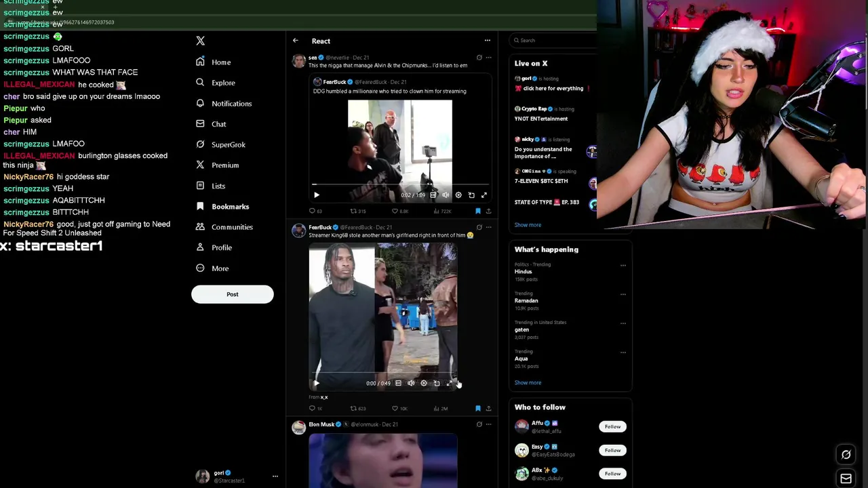View analytics of the 722K-view post
Screen dimensions: 868x488
click(442, 211)
